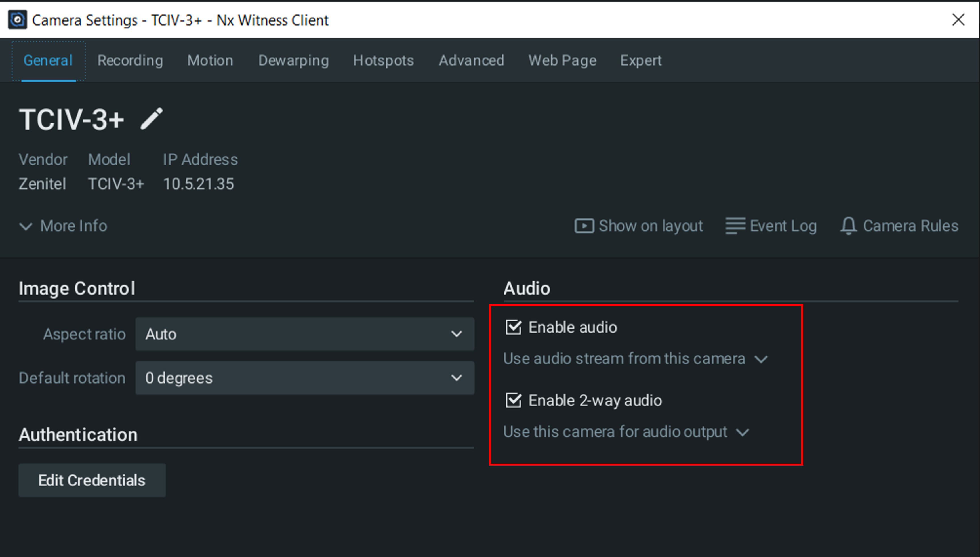Expand the More Info section
Image resolution: width=980 pixels, height=557 pixels.
click(x=63, y=226)
